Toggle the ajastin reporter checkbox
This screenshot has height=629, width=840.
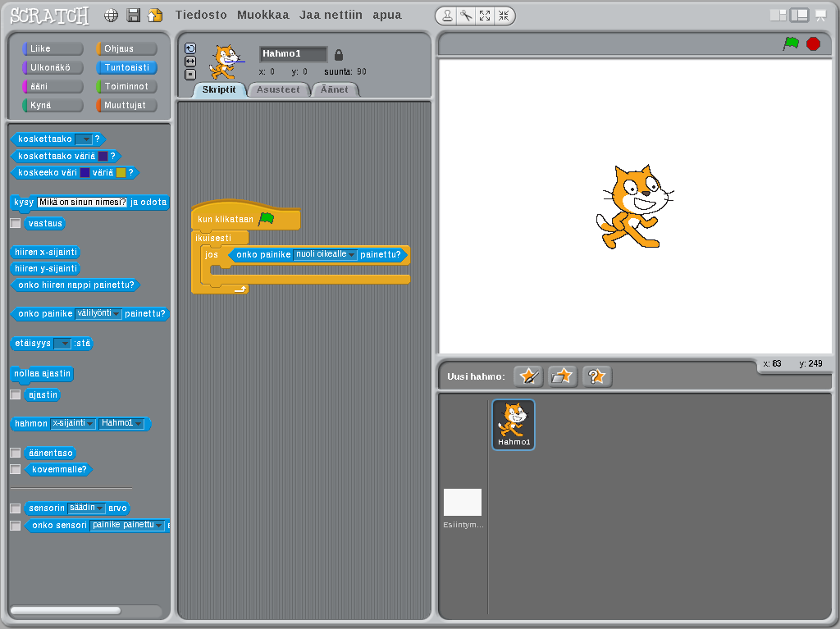16,394
